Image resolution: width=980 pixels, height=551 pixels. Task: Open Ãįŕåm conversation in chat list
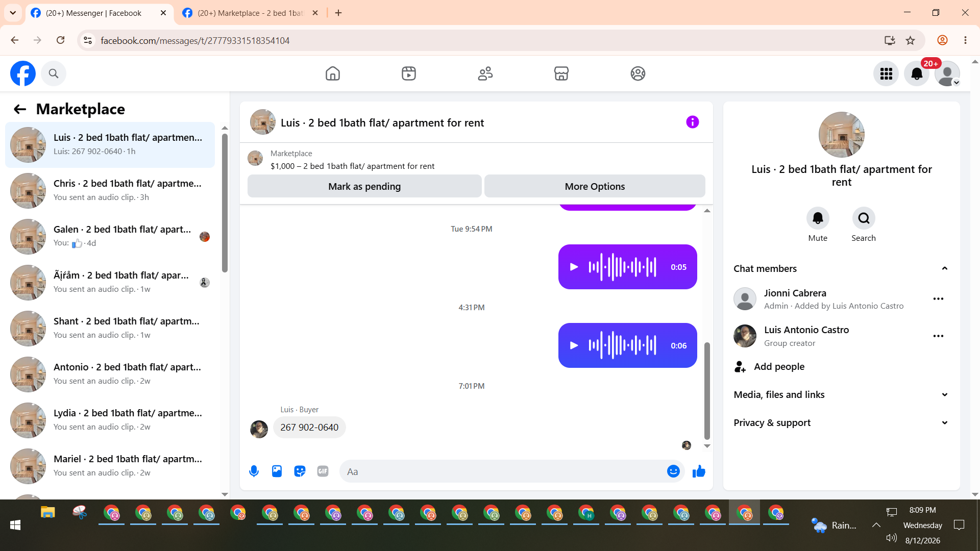[110, 283]
